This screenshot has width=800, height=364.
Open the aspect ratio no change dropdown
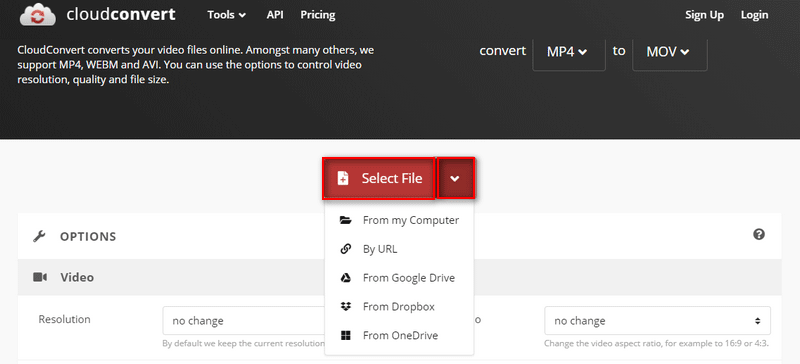tap(657, 321)
